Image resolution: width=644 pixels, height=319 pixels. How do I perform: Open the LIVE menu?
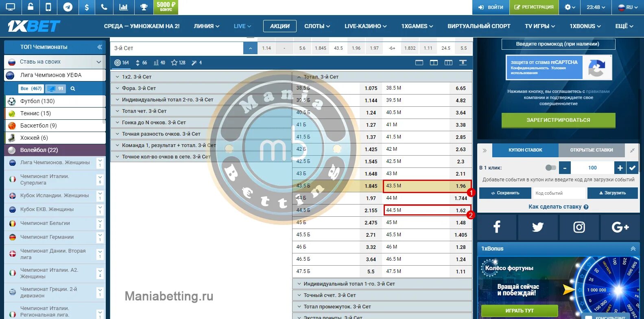[242, 26]
